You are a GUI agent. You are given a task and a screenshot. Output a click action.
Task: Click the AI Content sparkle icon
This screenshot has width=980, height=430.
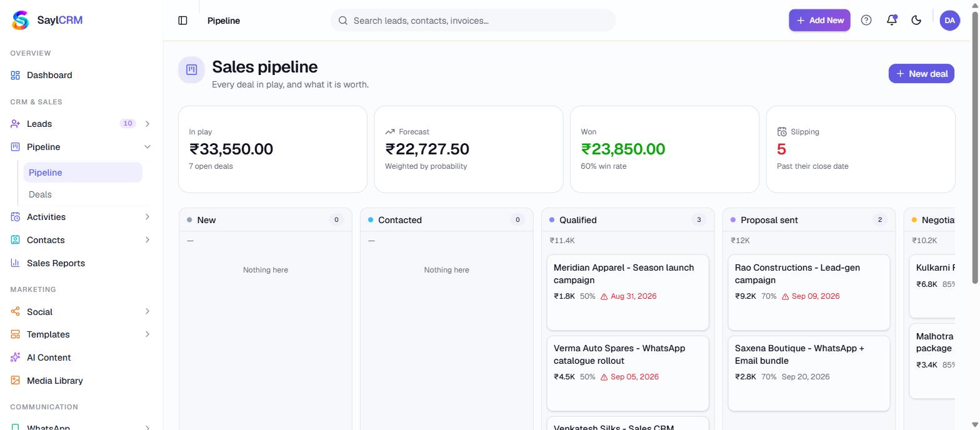click(x=15, y=357)
